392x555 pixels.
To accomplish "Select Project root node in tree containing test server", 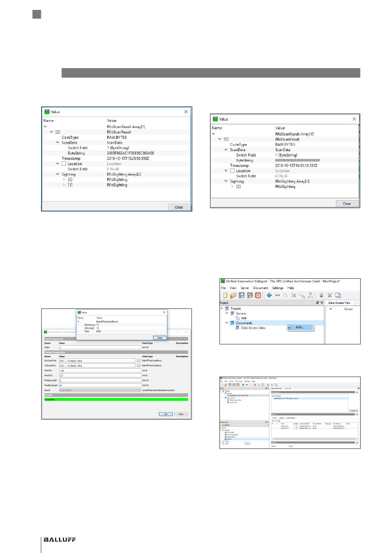I will 236,308.
